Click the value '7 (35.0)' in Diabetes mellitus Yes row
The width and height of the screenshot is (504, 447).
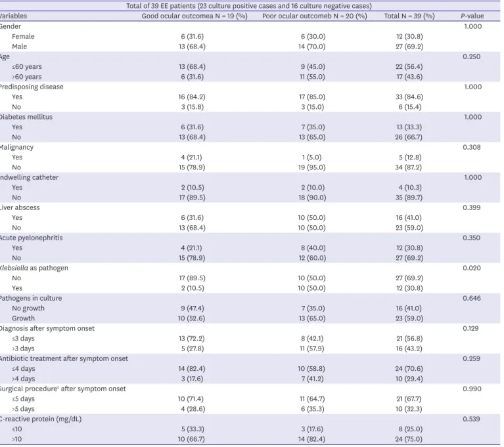click(313, 127)
